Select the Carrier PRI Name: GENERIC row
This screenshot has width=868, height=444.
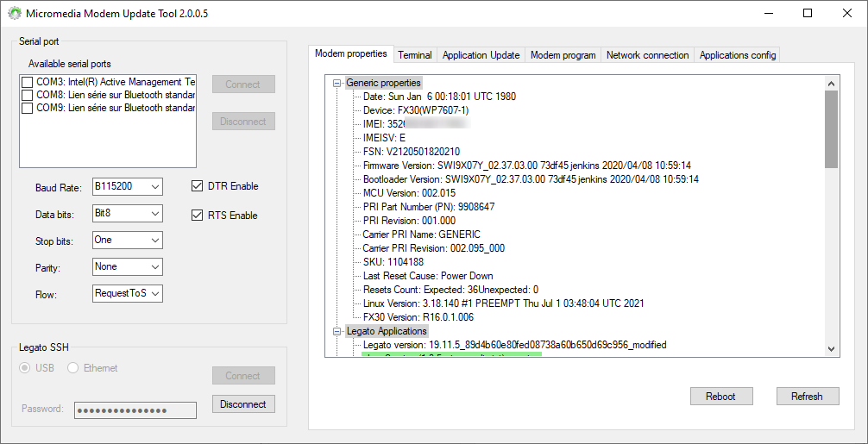point(422,235)
